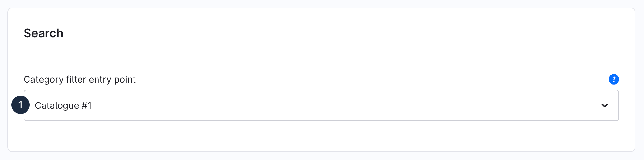Viewport: 644px width, 160px height.
Task: Click the blue question mark help icon
Action: [614, 79]
